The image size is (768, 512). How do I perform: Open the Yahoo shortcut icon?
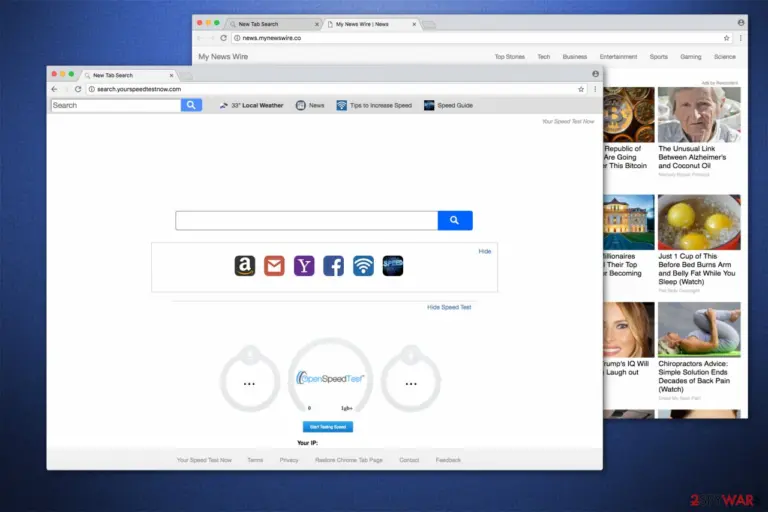tap(304, 266)
